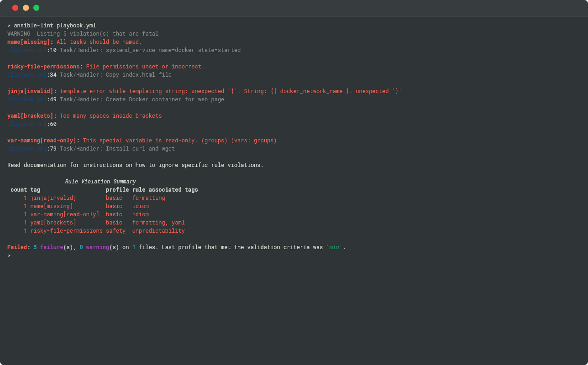
Task: Click the risky-file-permissions rule heading in the violation list
Action: (43, 67)
